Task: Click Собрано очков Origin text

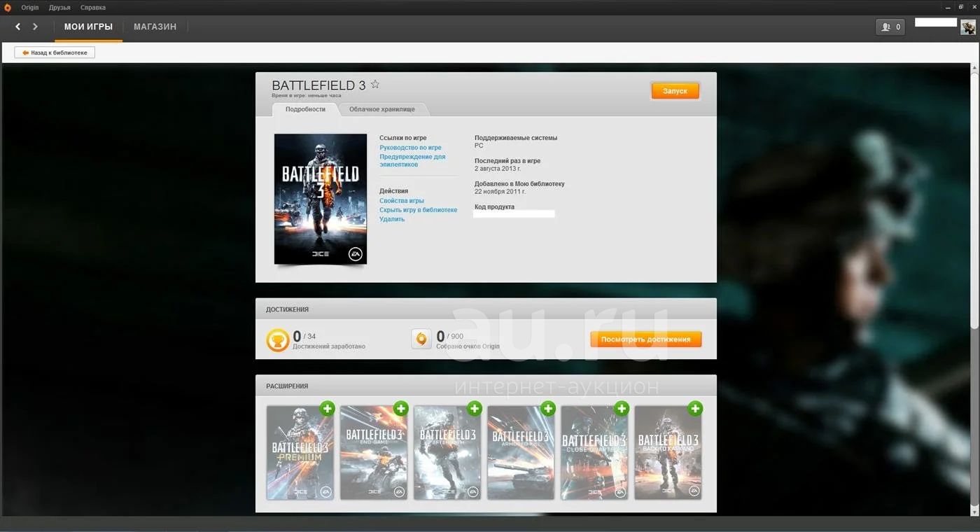Action: pos(468,346)
